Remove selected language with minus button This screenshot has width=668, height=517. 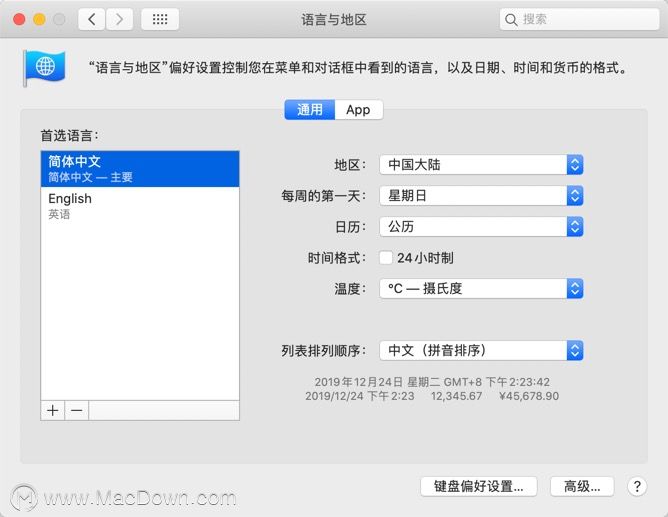pyautogui.click(x=77, y=411)
